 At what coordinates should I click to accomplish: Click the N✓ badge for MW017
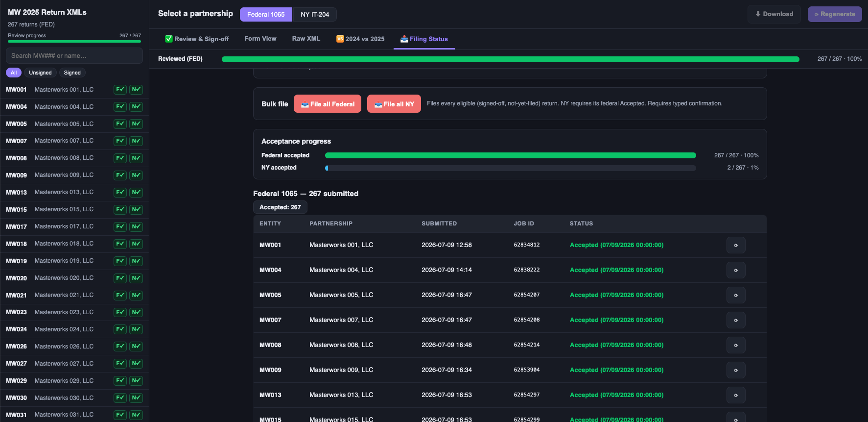click(136, 227)
